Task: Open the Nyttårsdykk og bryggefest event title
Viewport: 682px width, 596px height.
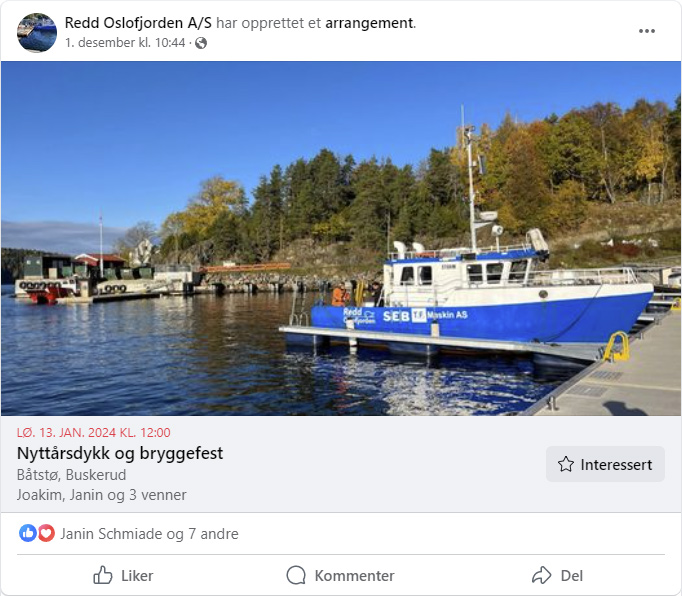Action: click(x=120, y=453)
